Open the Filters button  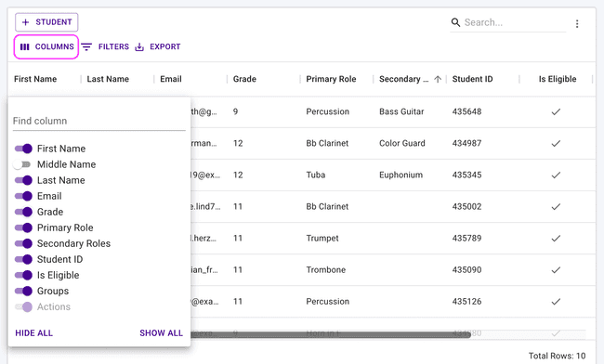coord(105,47)
